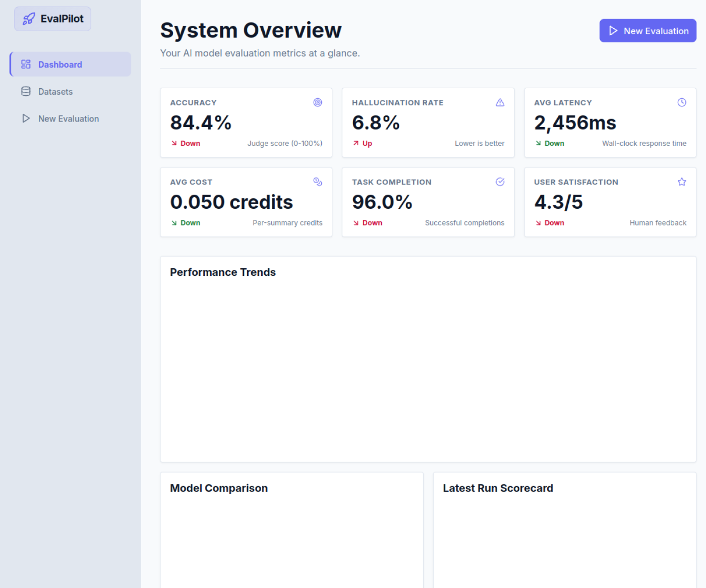
Task: Click the star icon on User Satisfaction card
Action: pyautogui.click(x=682, y=182)
